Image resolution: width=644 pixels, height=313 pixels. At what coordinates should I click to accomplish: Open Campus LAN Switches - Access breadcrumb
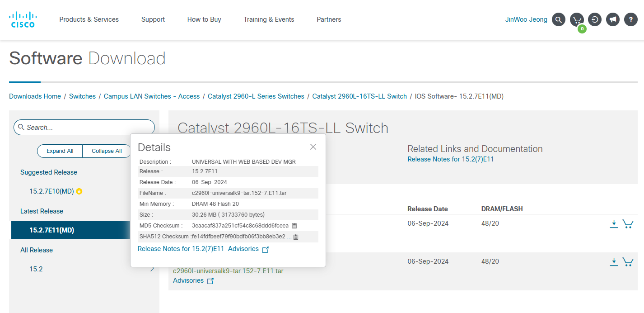152,96
